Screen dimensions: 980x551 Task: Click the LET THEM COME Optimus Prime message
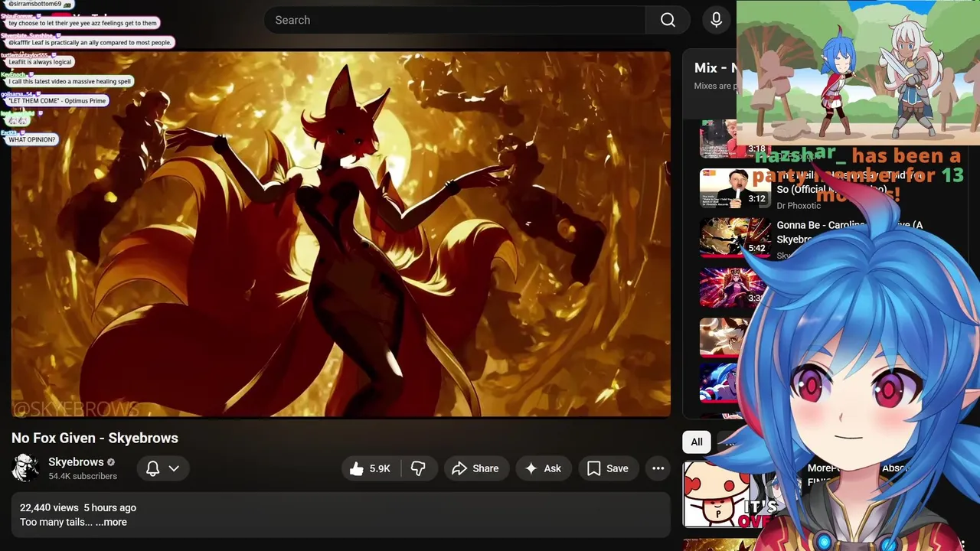coord(57,101)
